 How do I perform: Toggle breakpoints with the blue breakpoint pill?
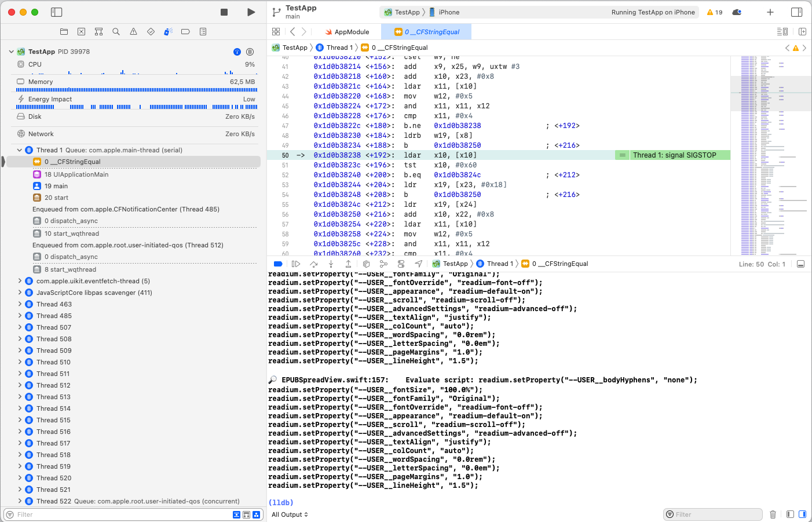point(279,264)
